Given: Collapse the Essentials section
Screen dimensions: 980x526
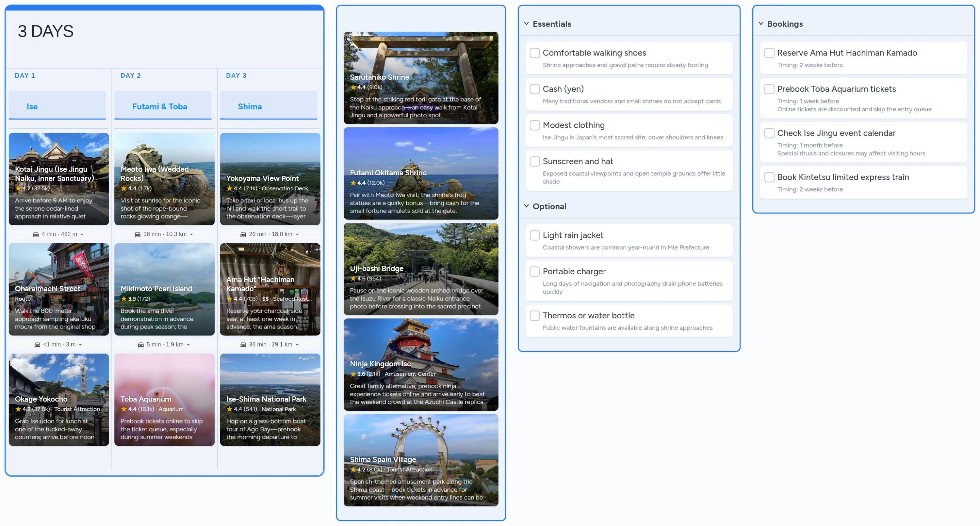Looking at the screenshot, I should 526,23.
